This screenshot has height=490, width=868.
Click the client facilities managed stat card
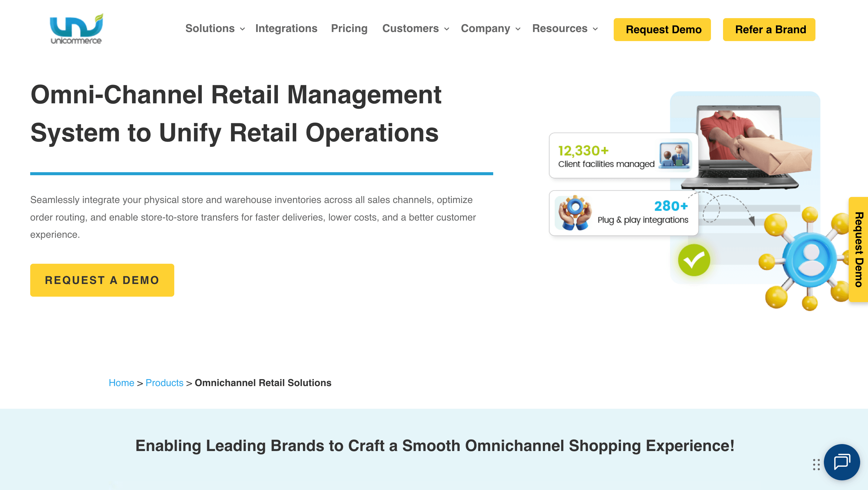(623, 155)
